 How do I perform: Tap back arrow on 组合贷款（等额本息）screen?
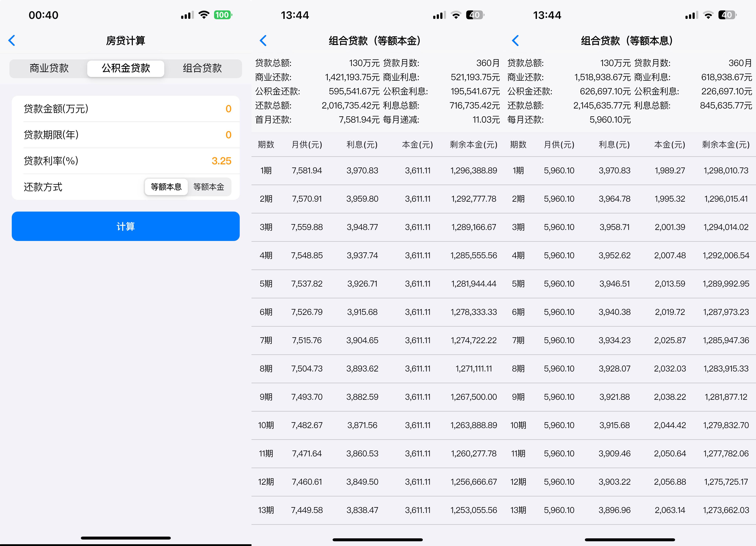(515, 40)
